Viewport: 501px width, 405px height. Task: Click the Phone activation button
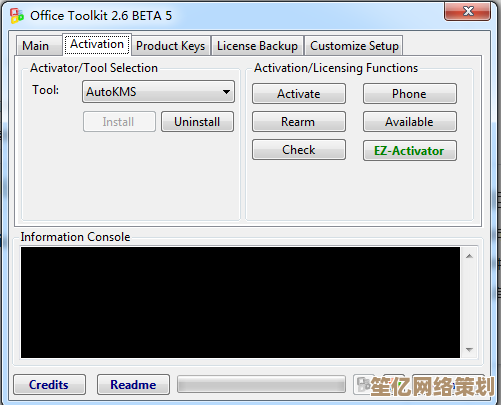coord(410,94)
